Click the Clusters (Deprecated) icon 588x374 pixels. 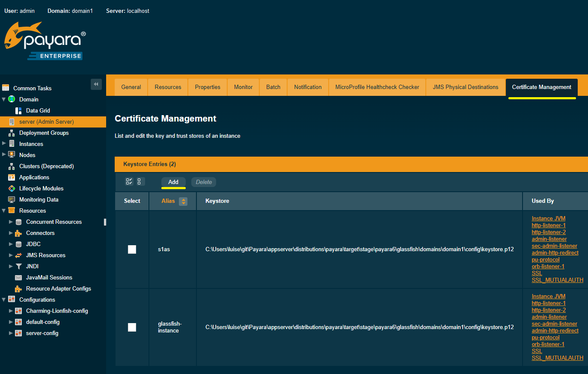point(12,166)
